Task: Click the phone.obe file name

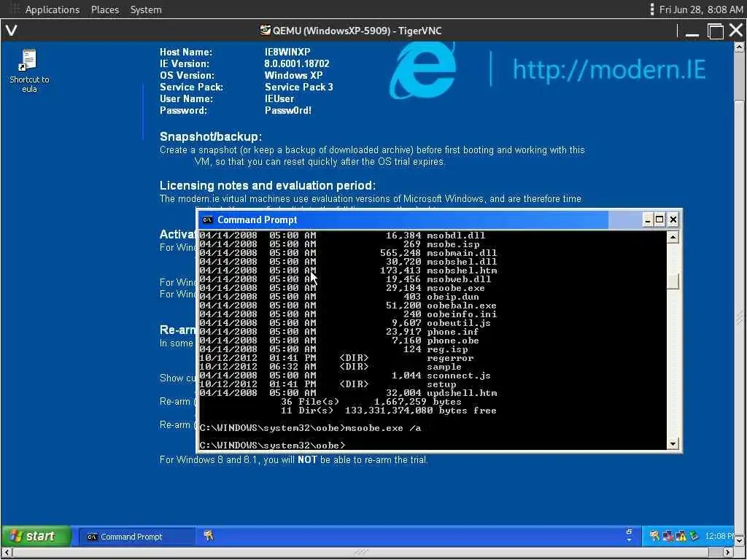Action: click(x=452, y=341)
